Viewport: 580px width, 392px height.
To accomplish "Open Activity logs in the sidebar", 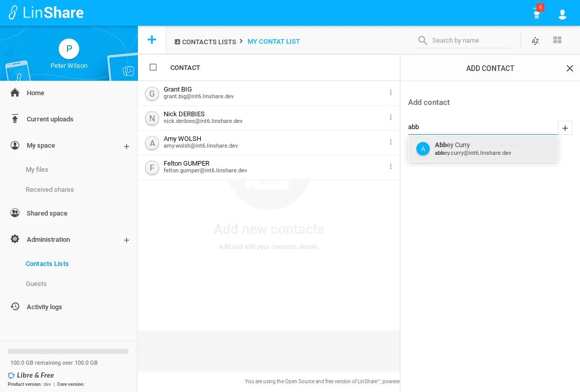I will (44, 307).
